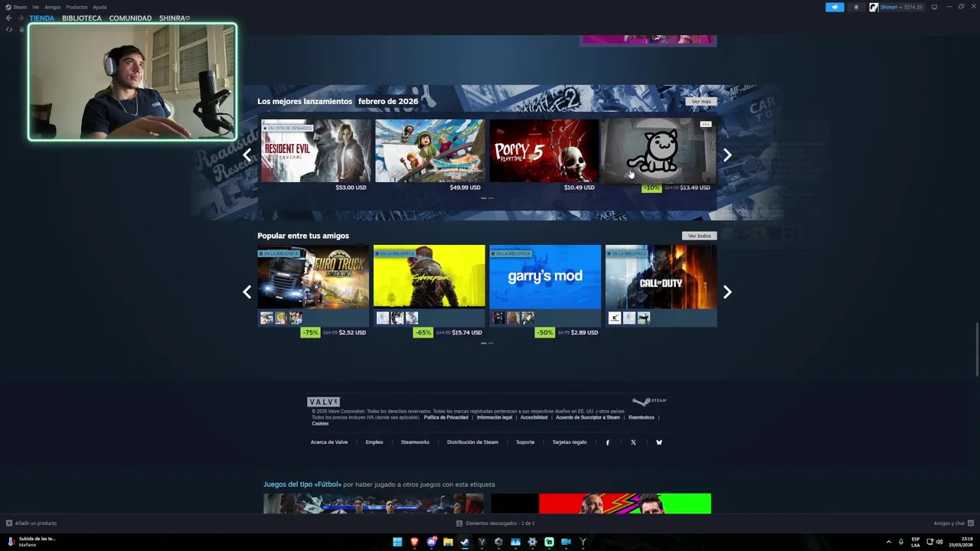Open Elementos descargados downloads status
Viewport: 980px width, 551px height.
pos(495,523)
